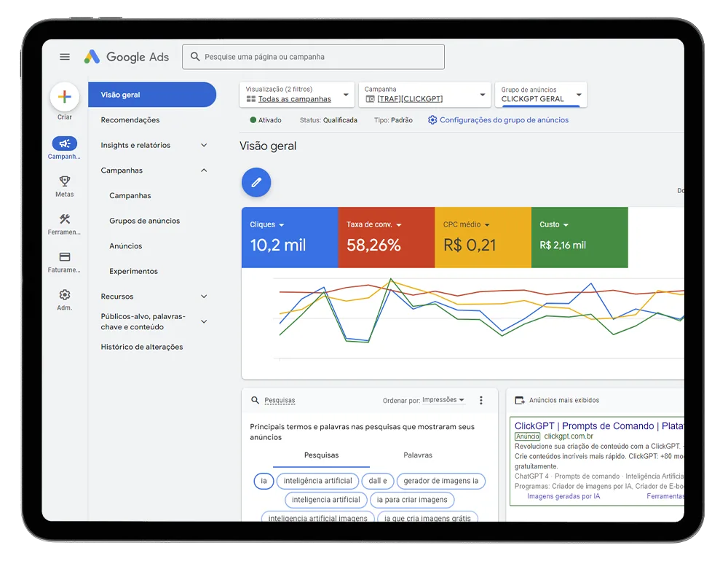Click the Criar plus button
728x561 pixels.
(x=65, y=97)
